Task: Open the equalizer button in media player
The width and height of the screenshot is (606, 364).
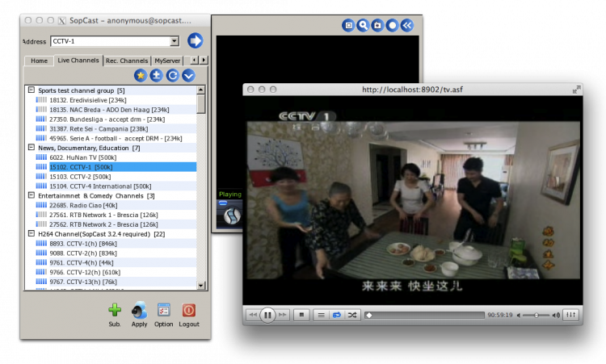Action: coord(570,315)
